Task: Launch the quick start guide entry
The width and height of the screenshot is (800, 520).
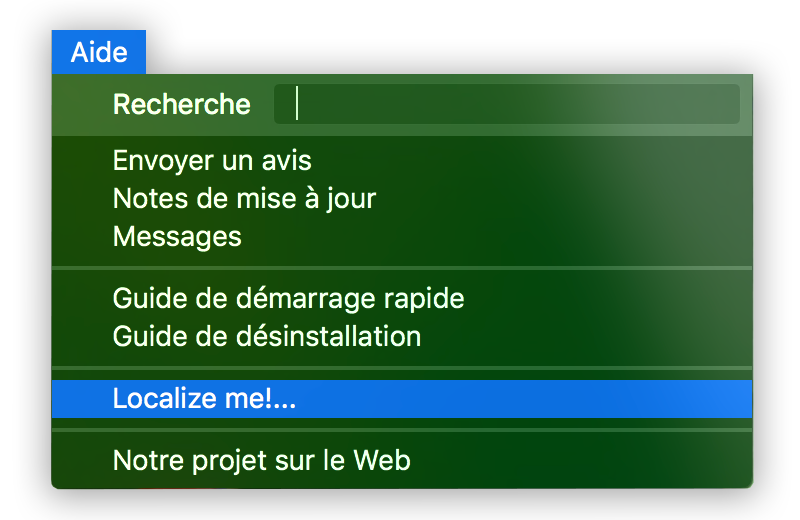Action: pos(288,298)
